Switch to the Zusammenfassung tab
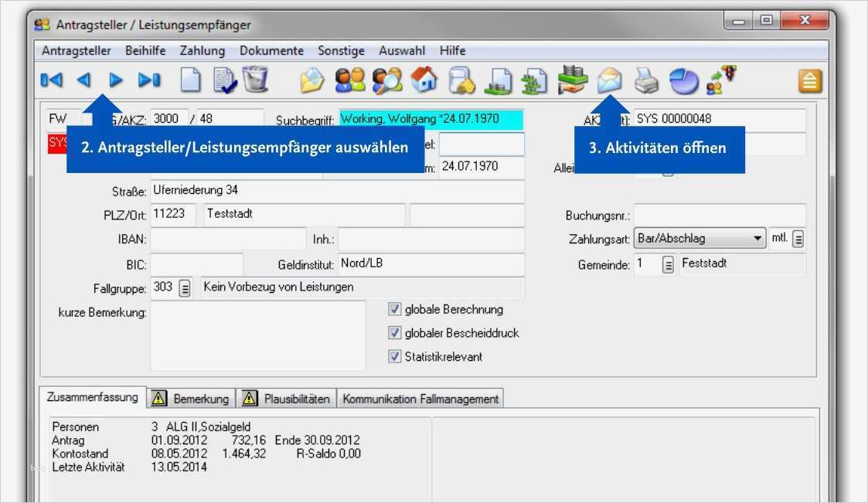Image resolution: width=868 pixels, height=503 pixels. (93, 396)
